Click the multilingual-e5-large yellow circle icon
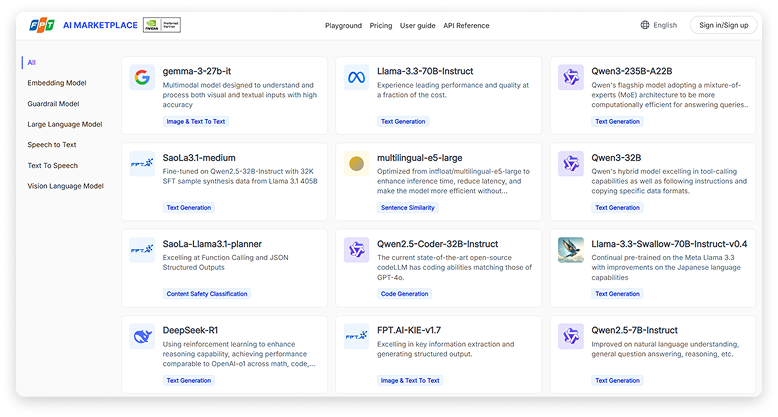 click(356, 164)
